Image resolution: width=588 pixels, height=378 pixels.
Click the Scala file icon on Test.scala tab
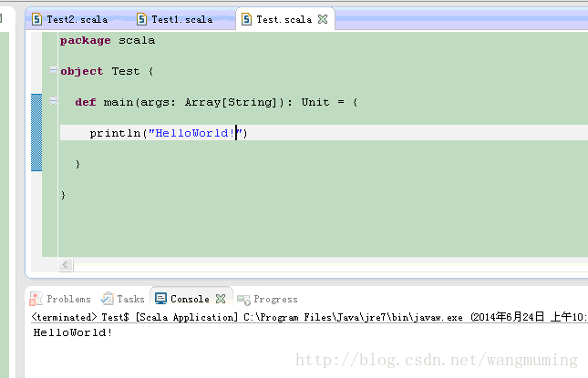tap(246, 19)
